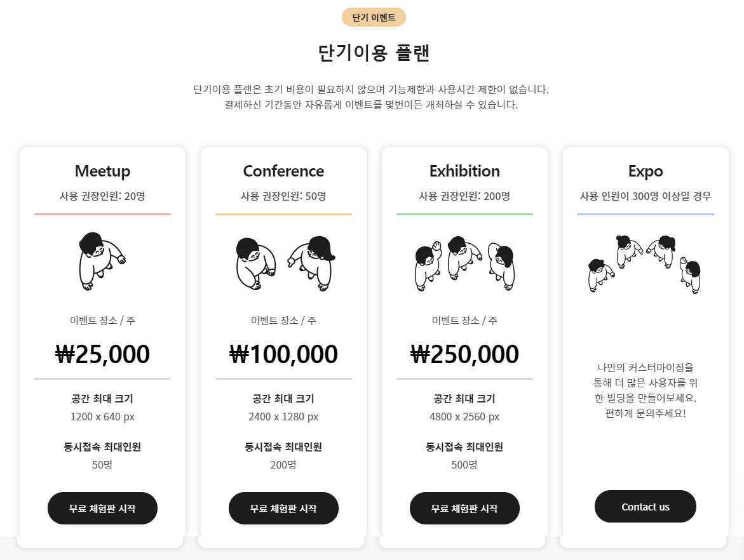Click the Expo four-people illustration

645,263
